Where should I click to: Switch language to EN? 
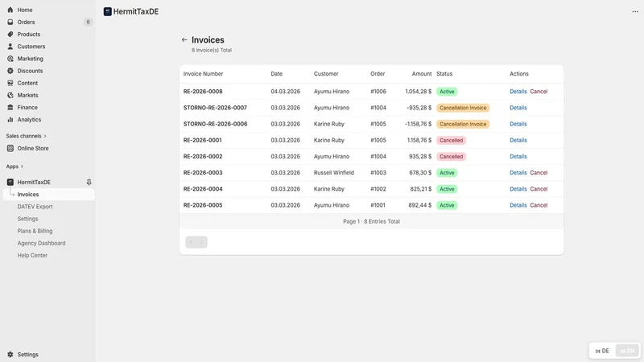click(x=627, y=351)
